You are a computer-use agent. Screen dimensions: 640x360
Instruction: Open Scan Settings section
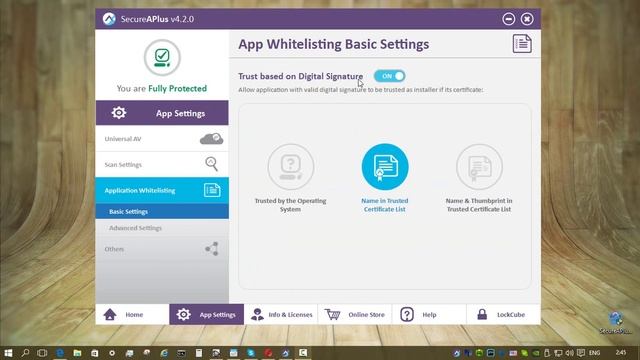coord(162,164)
